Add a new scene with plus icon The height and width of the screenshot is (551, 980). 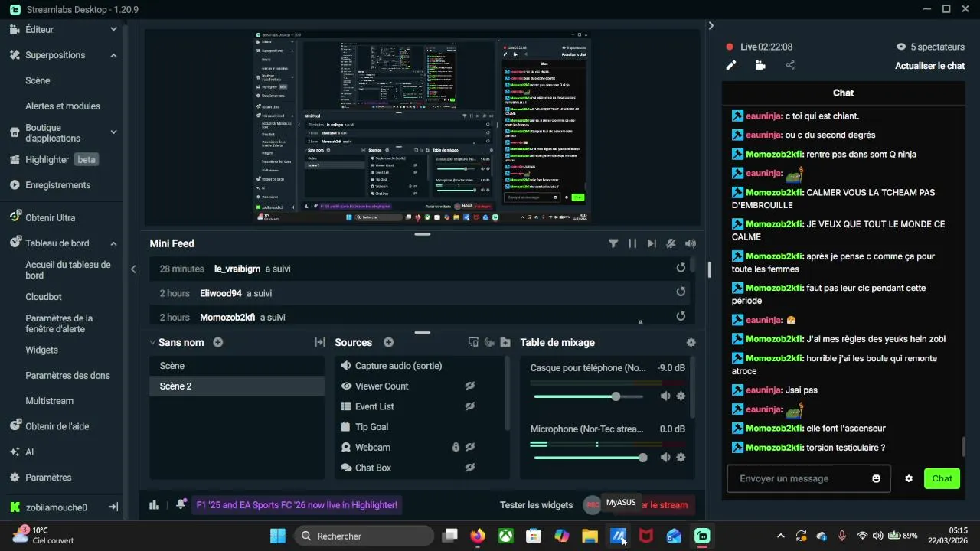pyautogui.click(x=218, y=342)
